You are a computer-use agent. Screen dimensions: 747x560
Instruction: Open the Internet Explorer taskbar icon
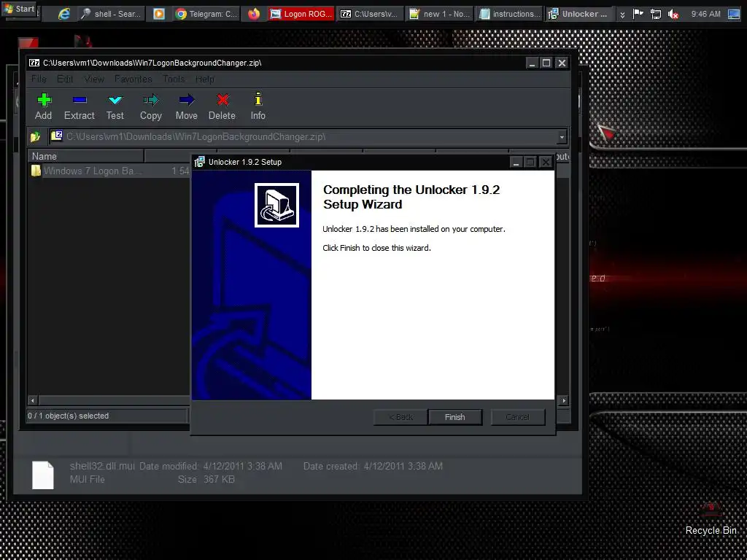[64, 14]
